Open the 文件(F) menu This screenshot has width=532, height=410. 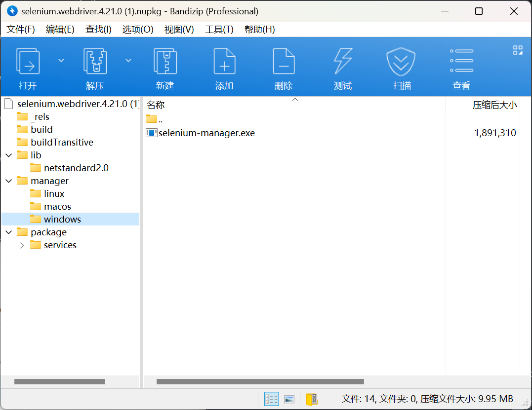(21, 30)
